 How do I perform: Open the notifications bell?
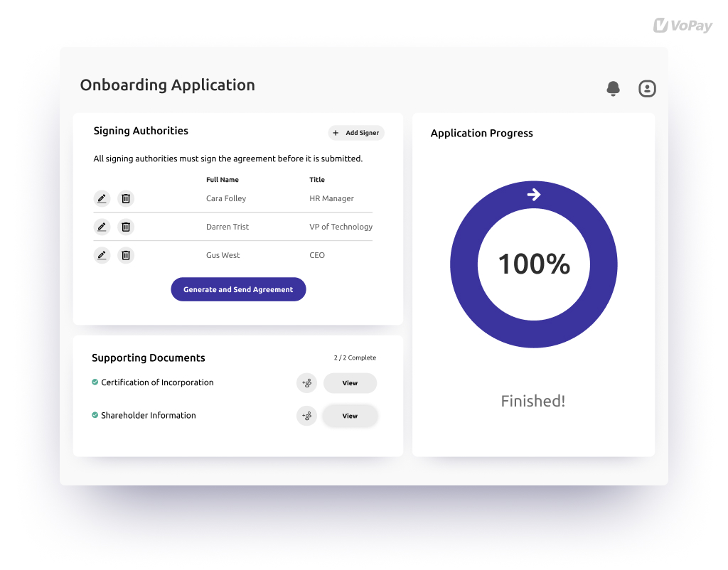click(x=613, y=88)
